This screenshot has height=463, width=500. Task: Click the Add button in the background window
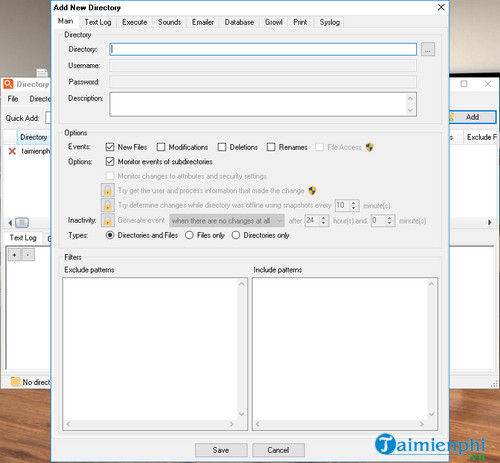click(x=473, y=117)
